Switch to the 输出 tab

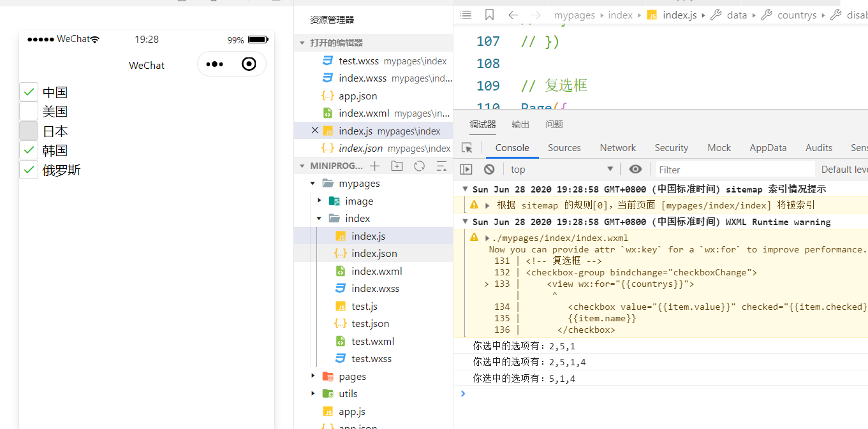point(520,124)
